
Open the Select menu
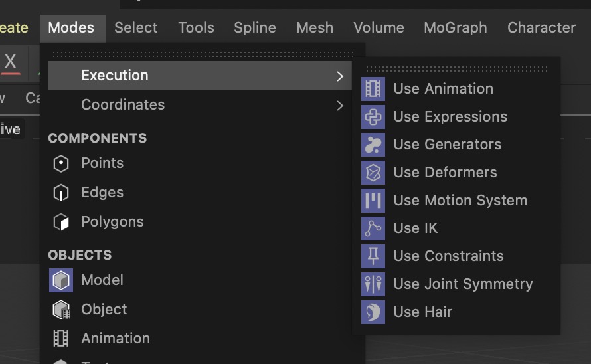136,28
